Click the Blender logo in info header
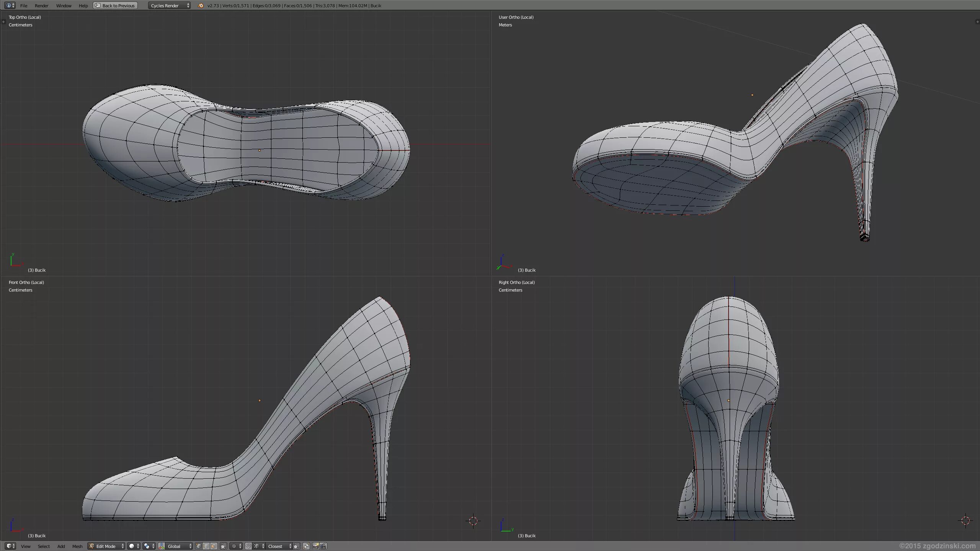The image size is (980, 551). pyautogui.click(x=201, y=5)
